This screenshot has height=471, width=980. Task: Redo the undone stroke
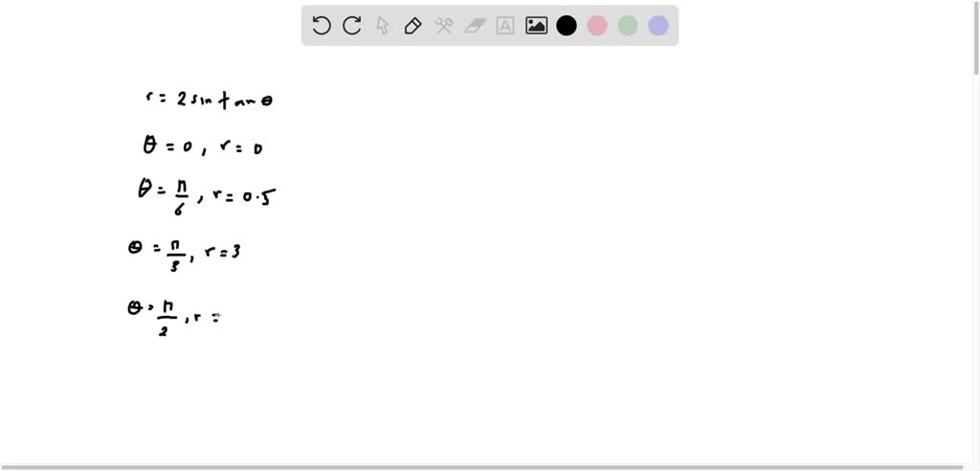352,26
